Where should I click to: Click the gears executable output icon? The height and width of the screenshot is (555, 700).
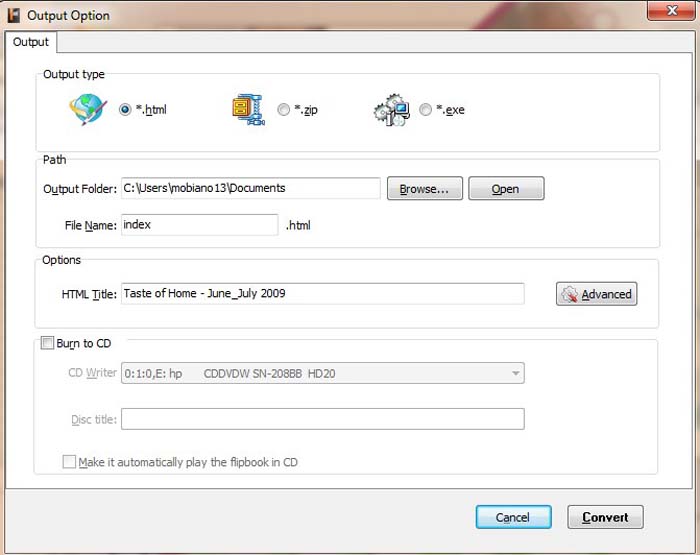pos(392,110)
